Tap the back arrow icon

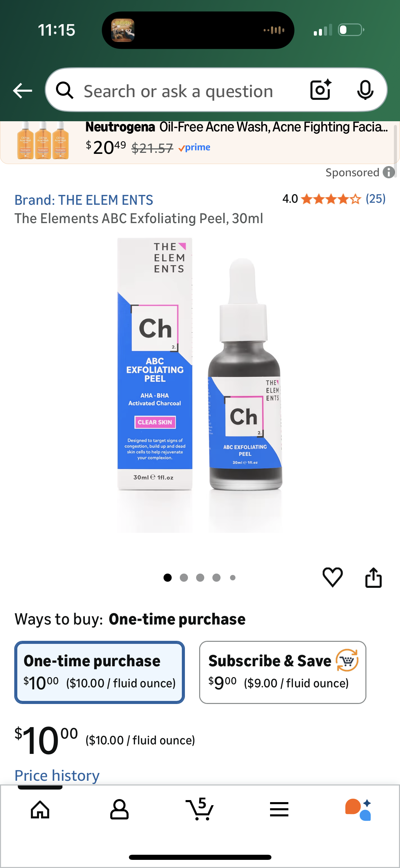click(x=22, y=91)
